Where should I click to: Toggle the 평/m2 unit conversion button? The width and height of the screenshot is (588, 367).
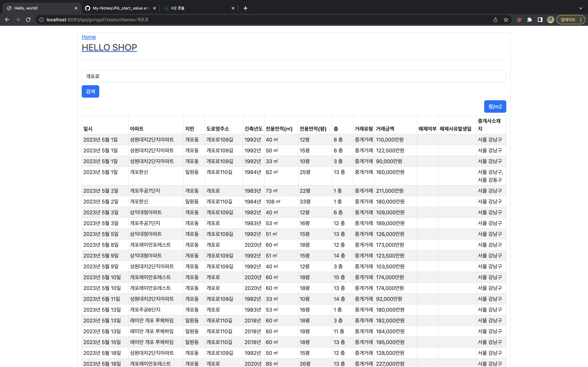[495, 106]
